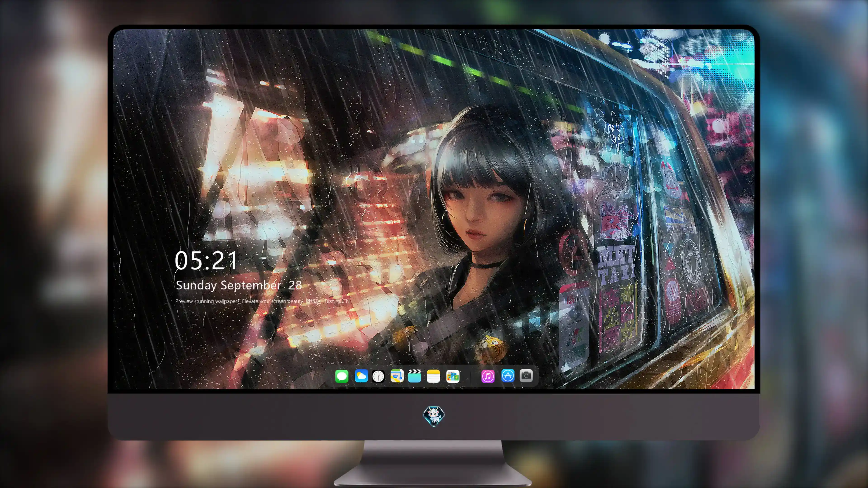Image resolution: width=868 pixels, height=488 pixels.
Task: Launch the Weather app from the dock
Action: coord(361,376)
